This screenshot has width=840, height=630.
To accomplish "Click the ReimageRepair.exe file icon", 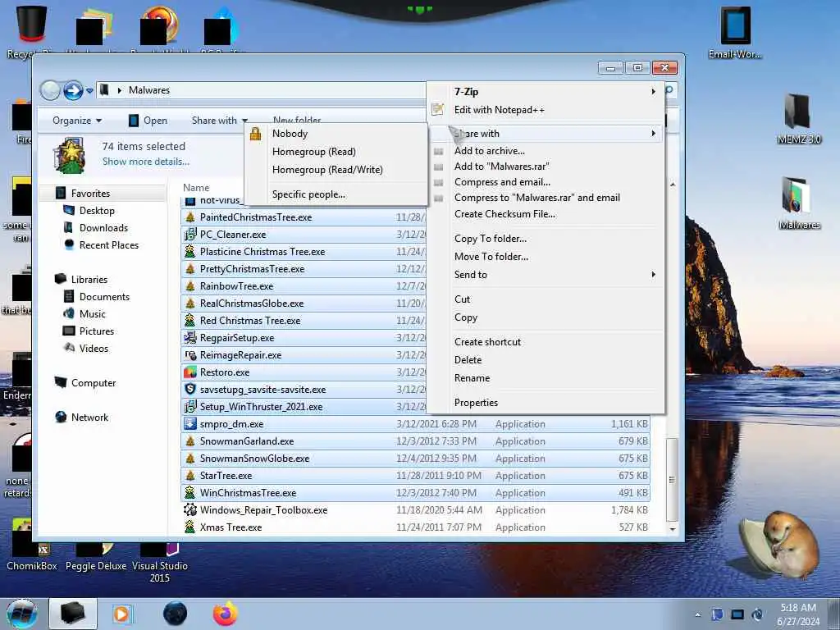I will coord(189,354).
